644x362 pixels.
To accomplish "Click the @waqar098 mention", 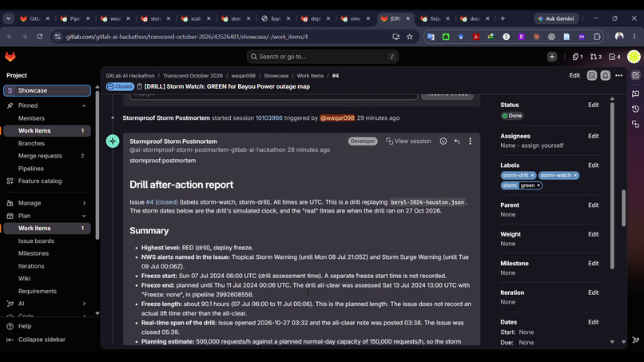I will [337, 118].
